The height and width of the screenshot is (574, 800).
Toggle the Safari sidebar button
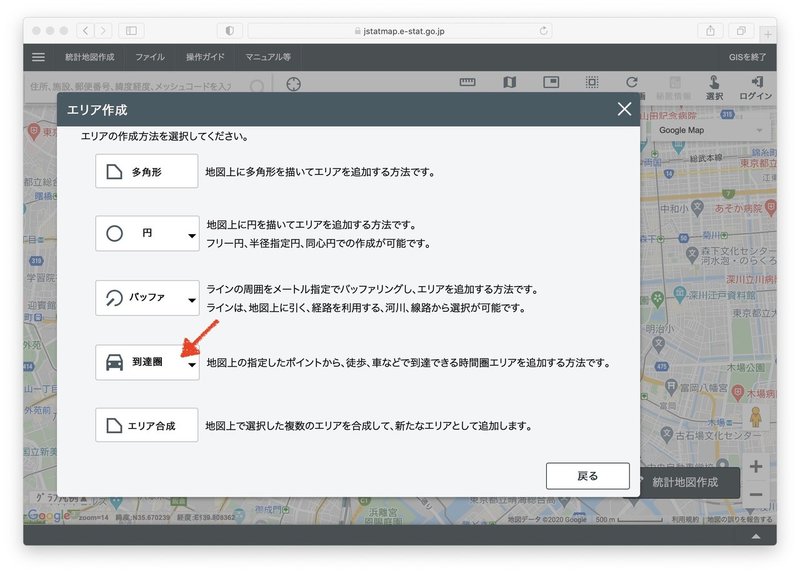click(131, 31)
